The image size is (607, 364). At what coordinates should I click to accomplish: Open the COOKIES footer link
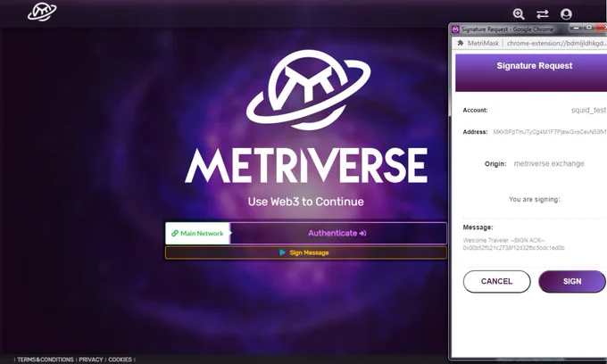120,360
